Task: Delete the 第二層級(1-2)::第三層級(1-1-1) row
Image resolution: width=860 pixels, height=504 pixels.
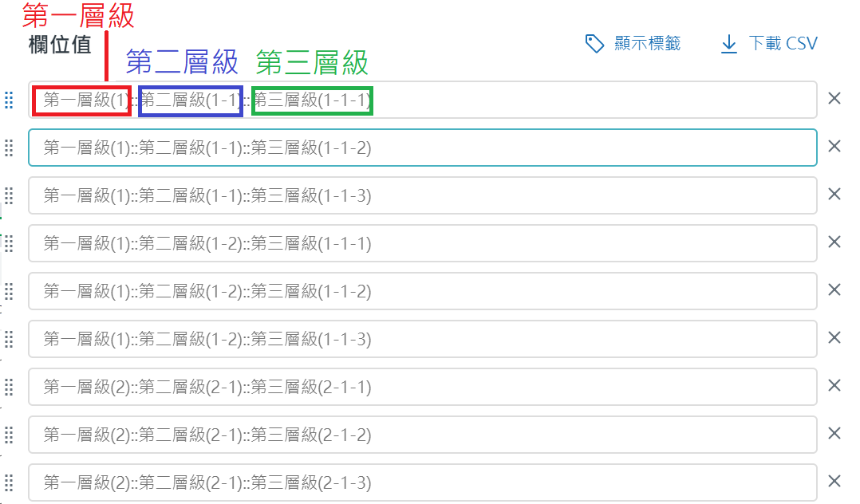Action: pyautogui.click(x=834, y=242)
